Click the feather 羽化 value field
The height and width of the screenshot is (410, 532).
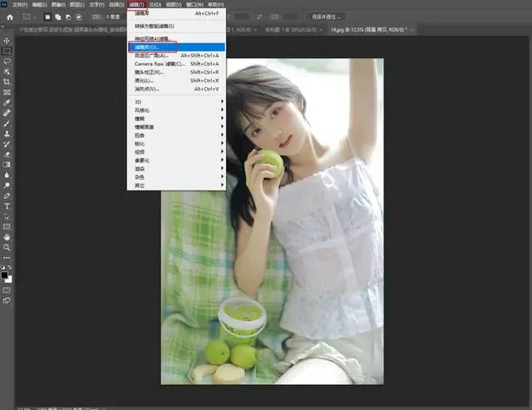point(113,17)
